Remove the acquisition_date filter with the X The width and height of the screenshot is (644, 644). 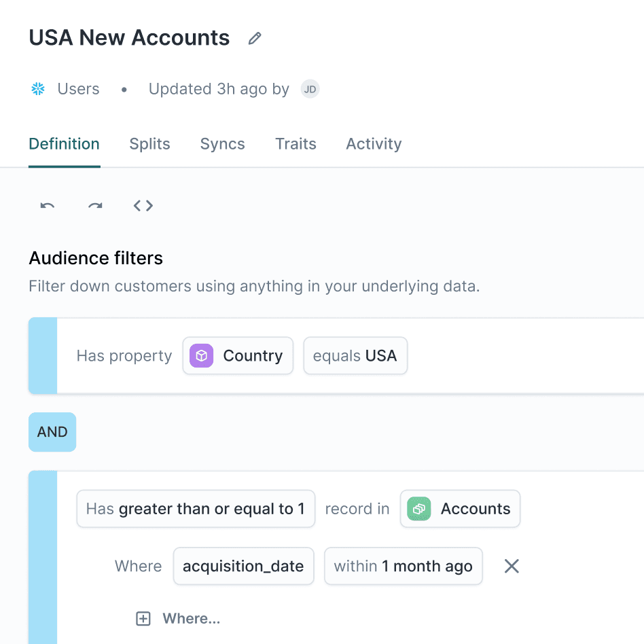[511, 566]
